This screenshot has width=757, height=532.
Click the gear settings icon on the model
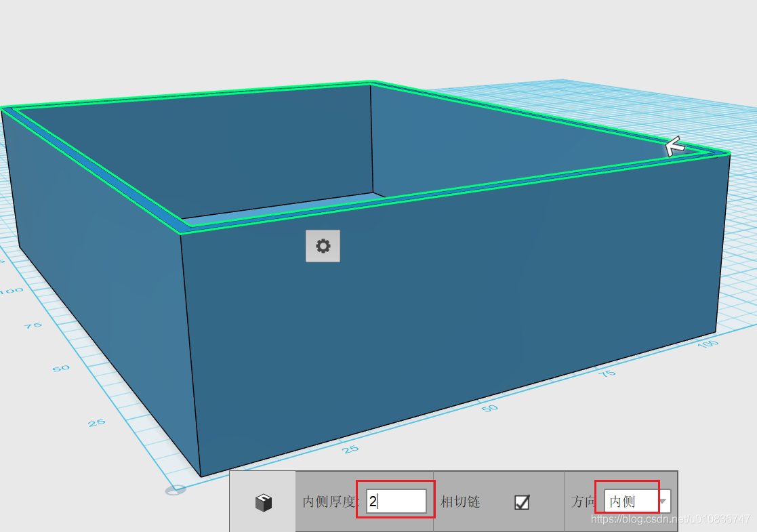point(323,246)
